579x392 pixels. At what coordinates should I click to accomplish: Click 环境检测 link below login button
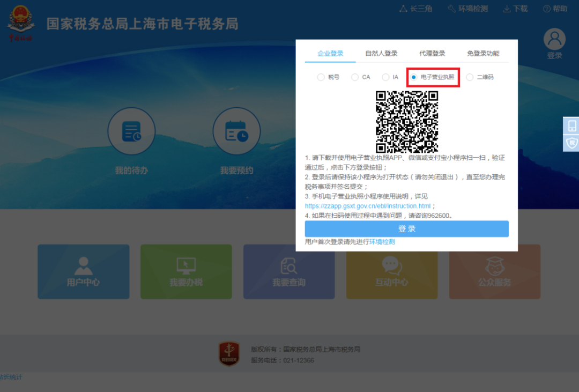[x=382, y=242]
